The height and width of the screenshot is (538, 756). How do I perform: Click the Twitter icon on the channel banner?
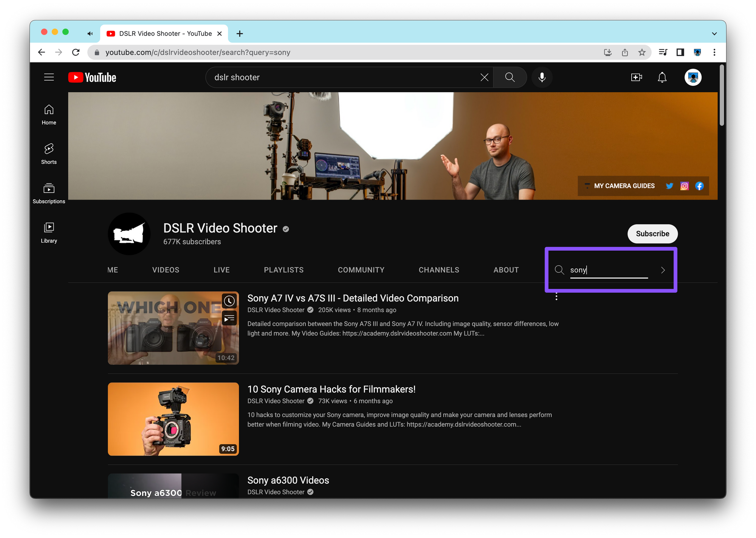[669, 186]
